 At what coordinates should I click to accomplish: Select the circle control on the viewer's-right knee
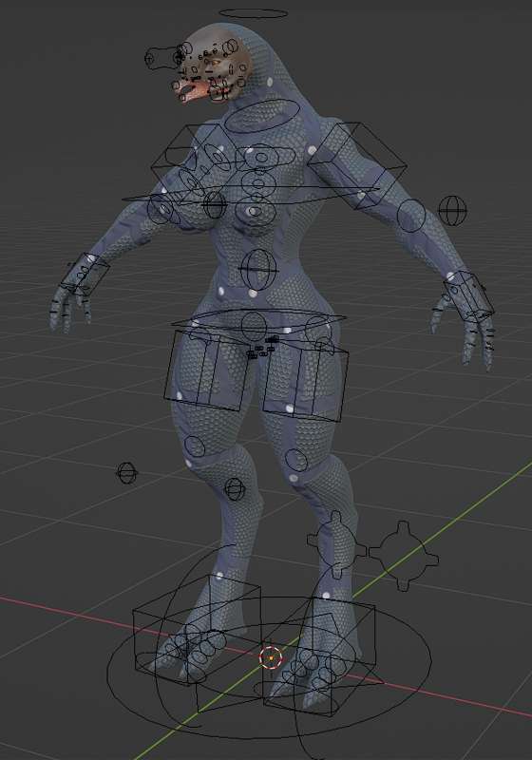[x=296, y=461]
